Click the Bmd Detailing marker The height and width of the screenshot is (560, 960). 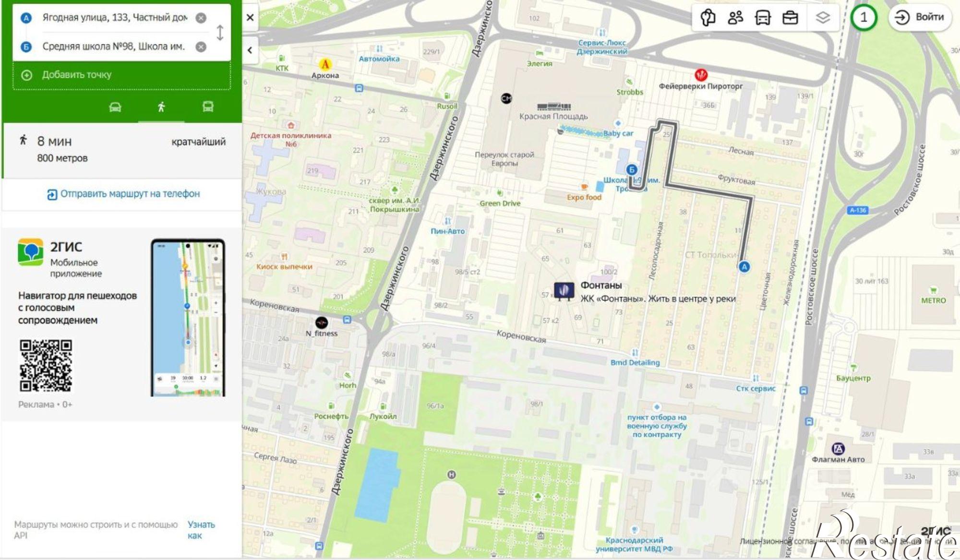coord(635,353)
